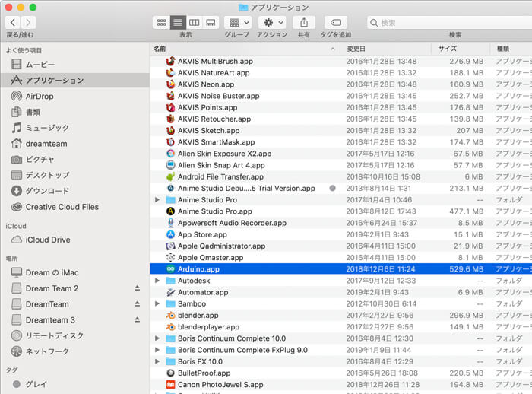532x394 pixels.
Task: Expand the Bamboo folder
Action: 157,303
